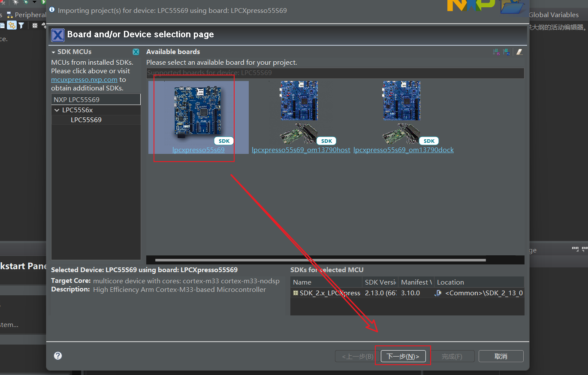Click the lpcxpresso55s69 board link
The image size is (588, 375).
(199, 150)
